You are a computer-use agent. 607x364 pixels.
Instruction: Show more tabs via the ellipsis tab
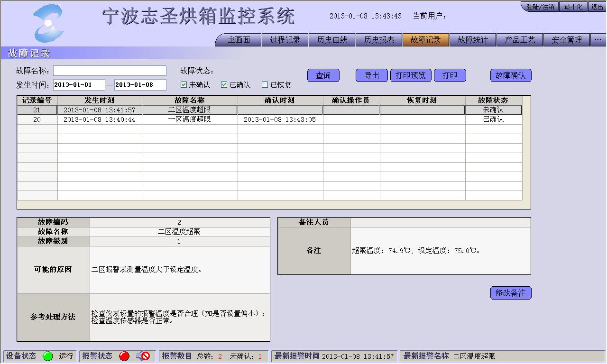[598, 40]
